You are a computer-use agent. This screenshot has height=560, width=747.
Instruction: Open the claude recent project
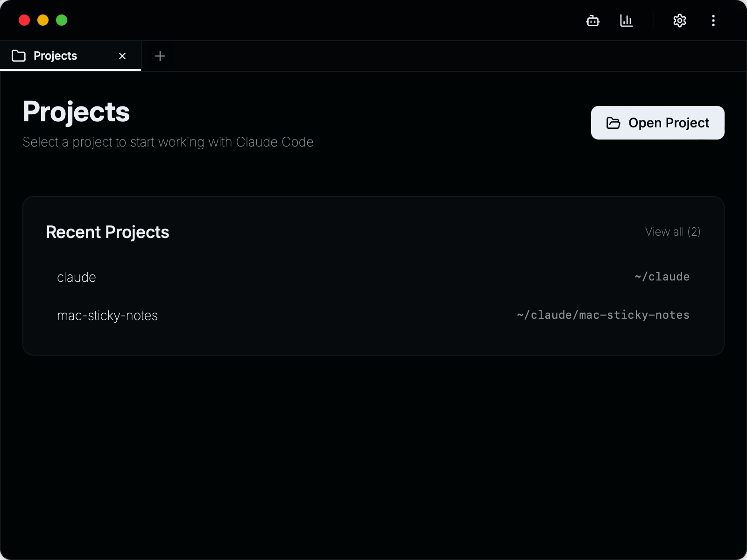[x=373, y=277]
